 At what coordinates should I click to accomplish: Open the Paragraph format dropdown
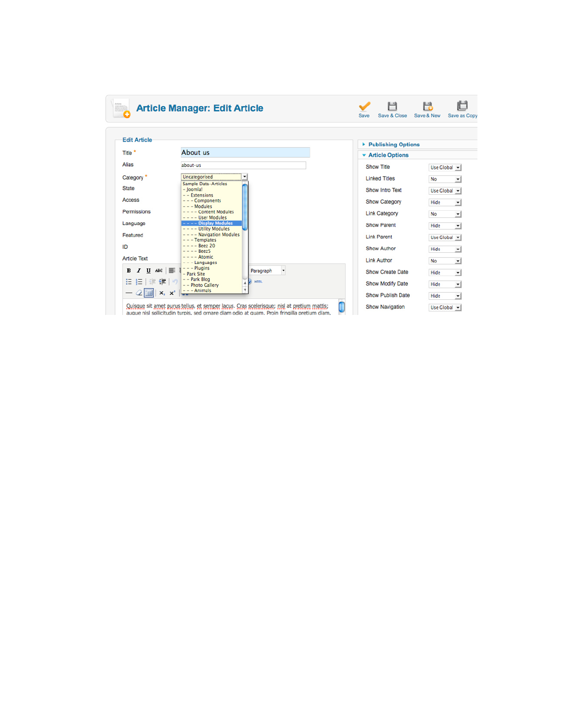(267, 271)
